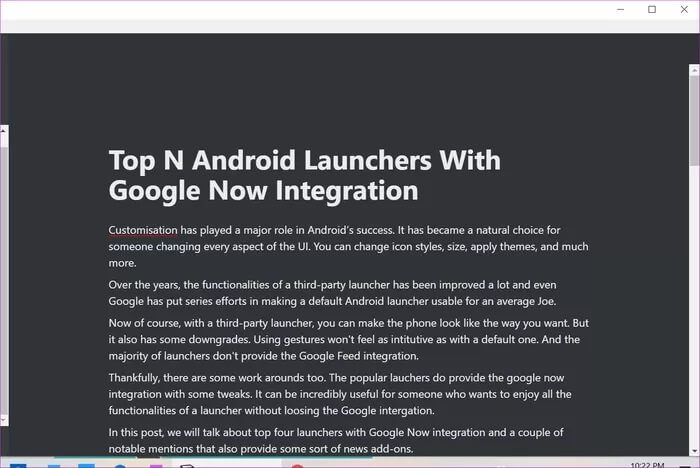Click the paragraph starting "Over the years"
The width and height of the screenshot is (700, 468).
pos(333,293)
